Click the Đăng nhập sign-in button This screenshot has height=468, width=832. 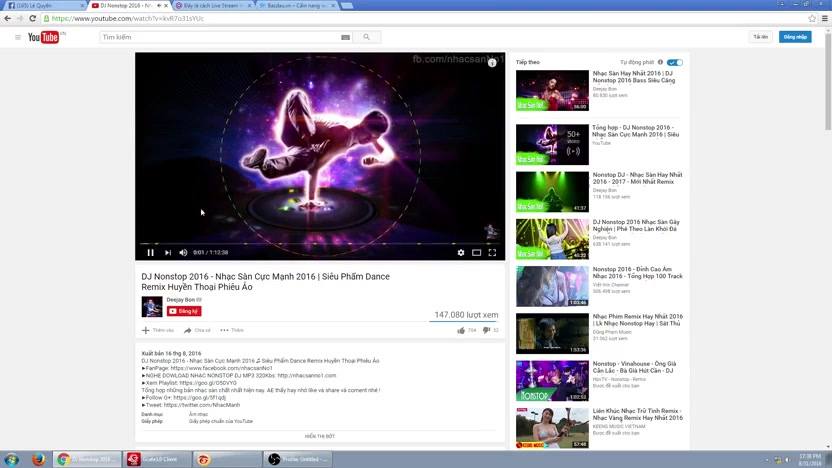point(795,37)
